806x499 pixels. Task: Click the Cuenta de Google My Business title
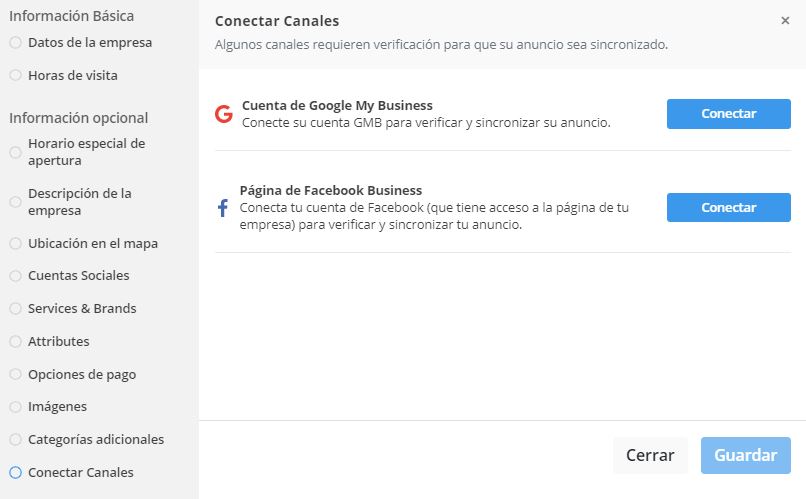(x=337, y=105)
